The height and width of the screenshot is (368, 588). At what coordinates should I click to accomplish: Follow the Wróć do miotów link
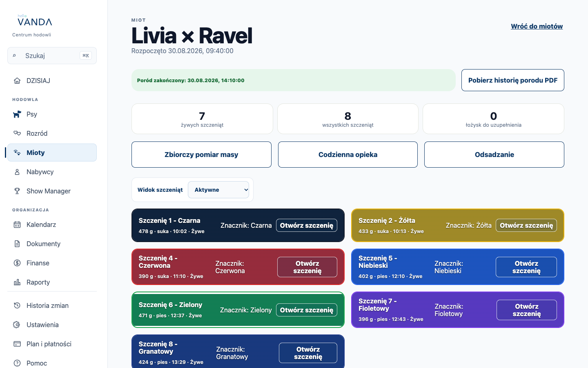(x=537, y=26)
